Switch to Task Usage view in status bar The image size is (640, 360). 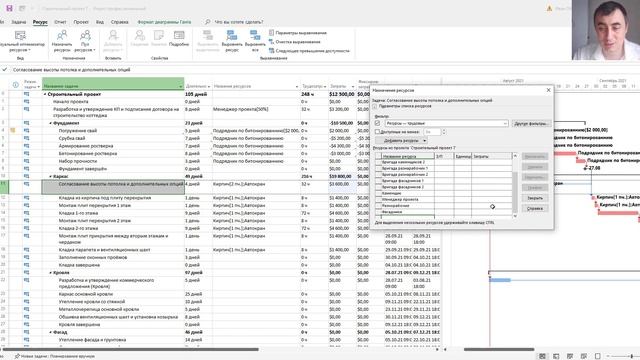click(x=556, y=356)
